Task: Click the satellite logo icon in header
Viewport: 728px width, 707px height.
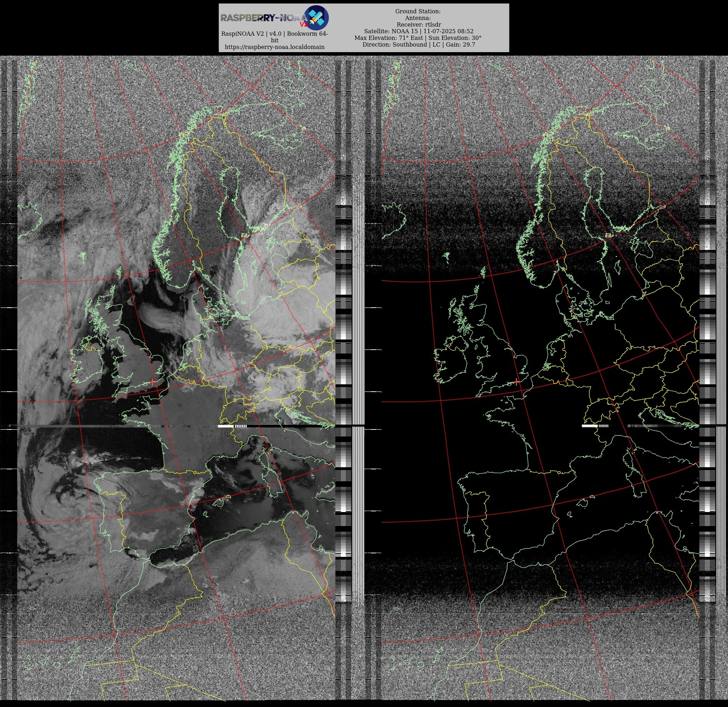Action: pyautogui.click(x=316, y=17)
